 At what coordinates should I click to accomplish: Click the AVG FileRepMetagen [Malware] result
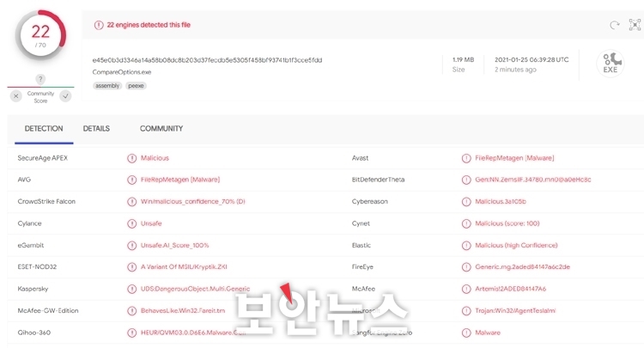(x=180, y=180)
